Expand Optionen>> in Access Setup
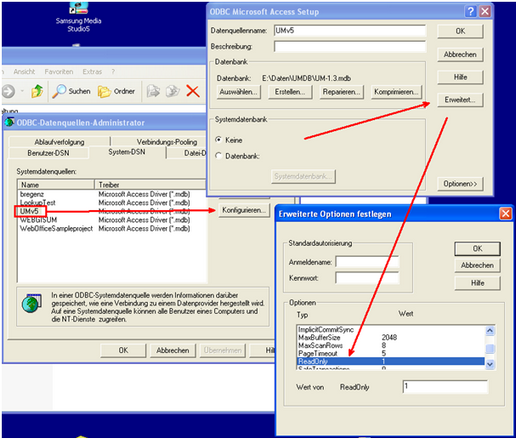The width and height of the screenshot is (516, 439). point(460,184)
